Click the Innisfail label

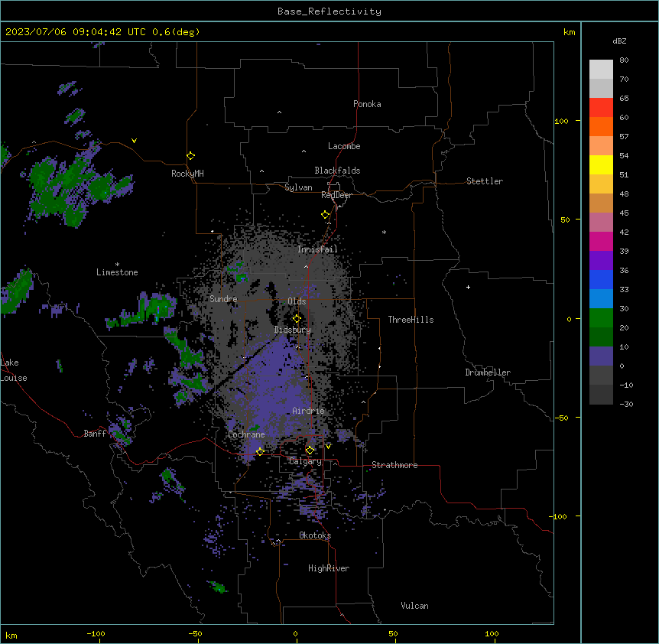pos(317,249)
